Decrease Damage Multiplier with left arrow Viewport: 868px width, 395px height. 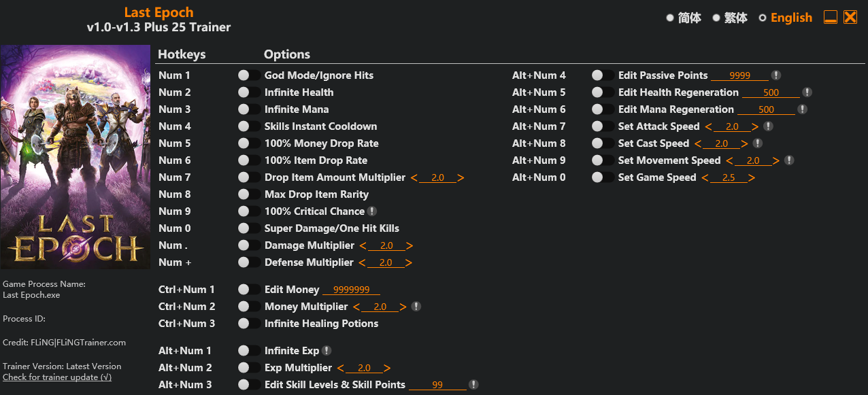tap(363, 245)
